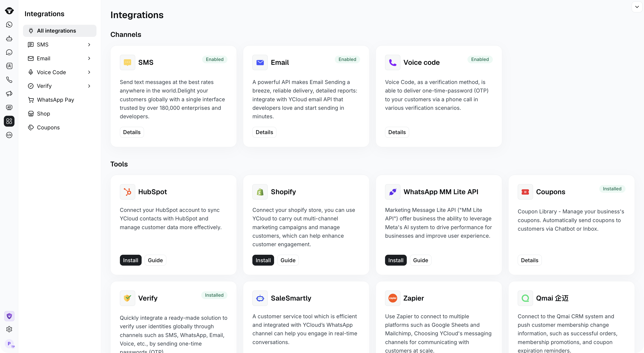The width and height of the screenshot is (644, 353).
Task: Open Shop in sidebar menu
Action: click(x=59, y=114)
